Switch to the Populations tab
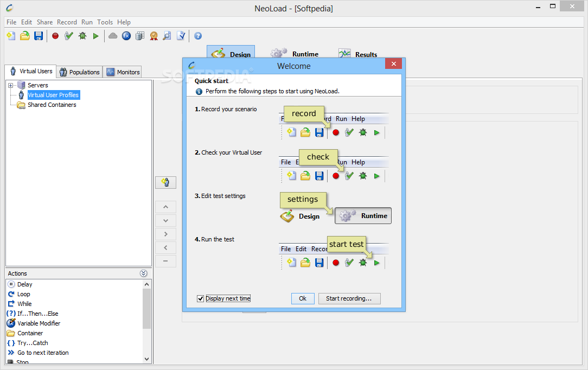588x370 pixels. tap(80, 72)
